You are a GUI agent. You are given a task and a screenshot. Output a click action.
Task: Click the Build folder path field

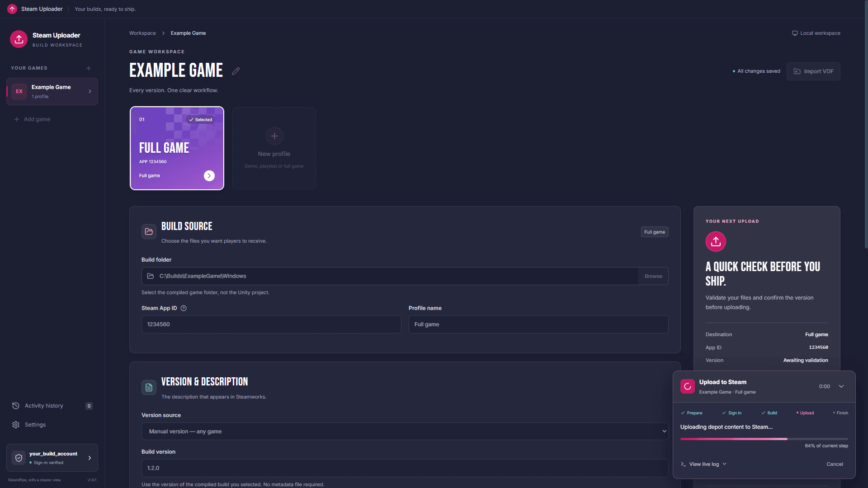[x=390, y=276]
